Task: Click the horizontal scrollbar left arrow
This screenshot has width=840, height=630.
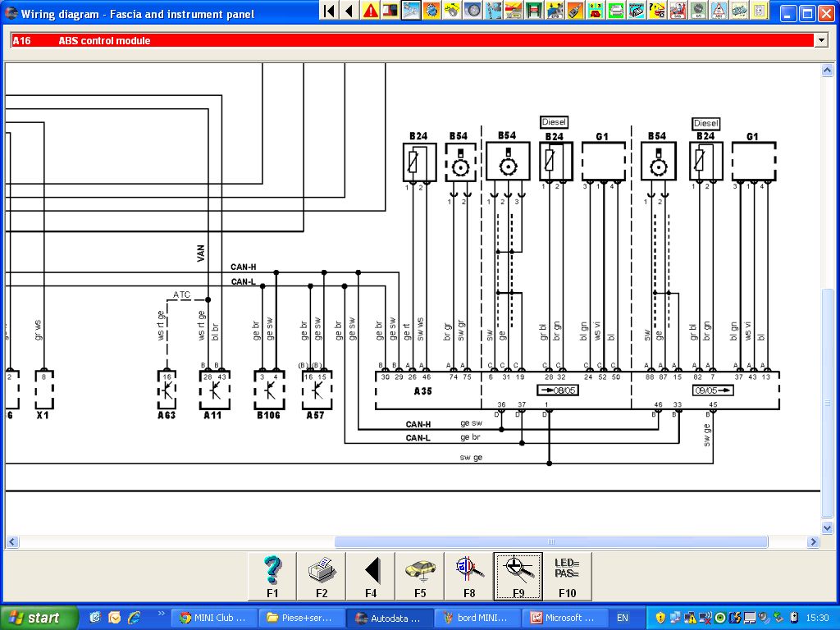Action: [12, 542]
